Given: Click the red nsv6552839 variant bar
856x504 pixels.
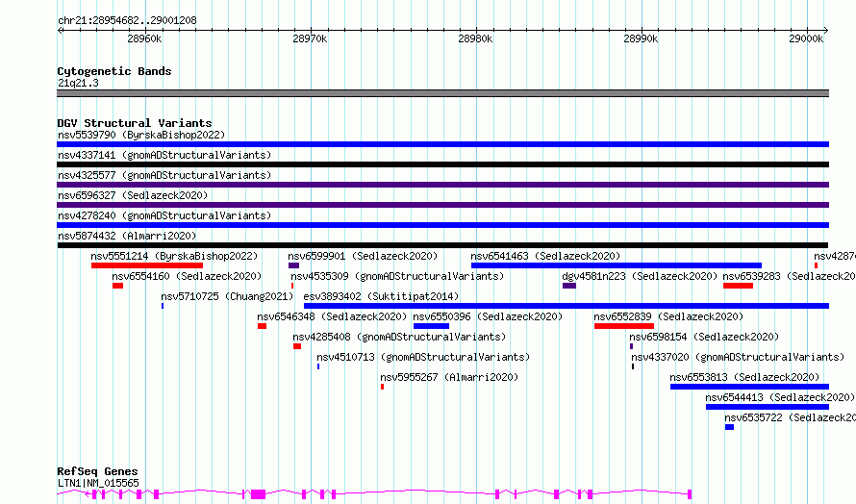Looking at the screenshot, I should 624,326.
